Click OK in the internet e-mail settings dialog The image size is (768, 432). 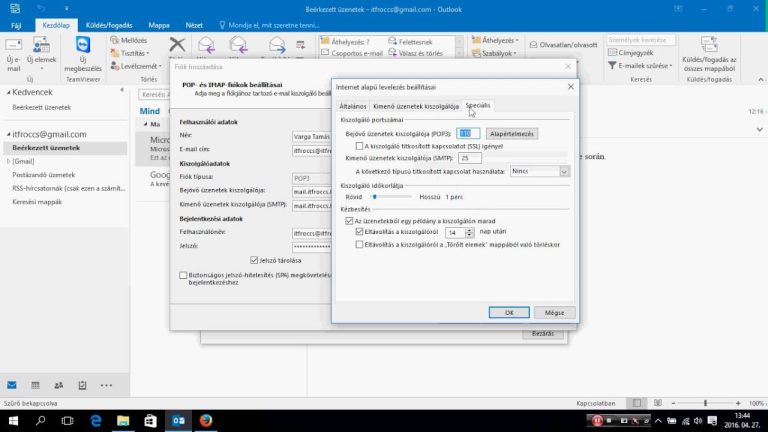click(x=509, y=312)
